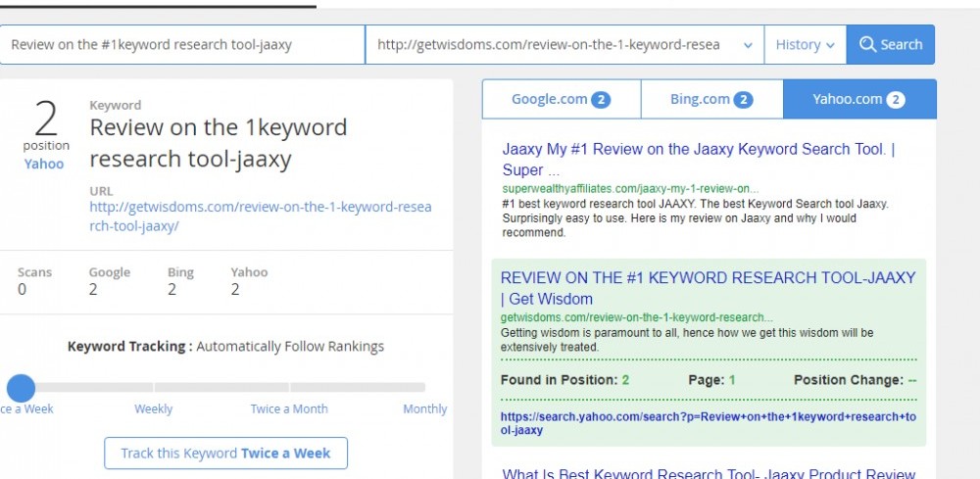The width and height of the screenshot is (980, 479).
Task: Click the Google rank value in stats row
Action: point(93,289)
